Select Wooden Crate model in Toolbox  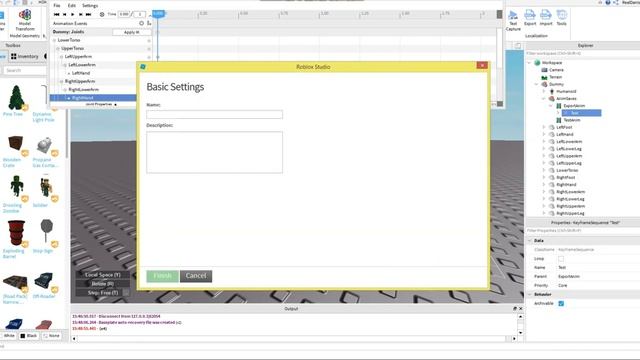pyautogui.click(x=16, y=144)
